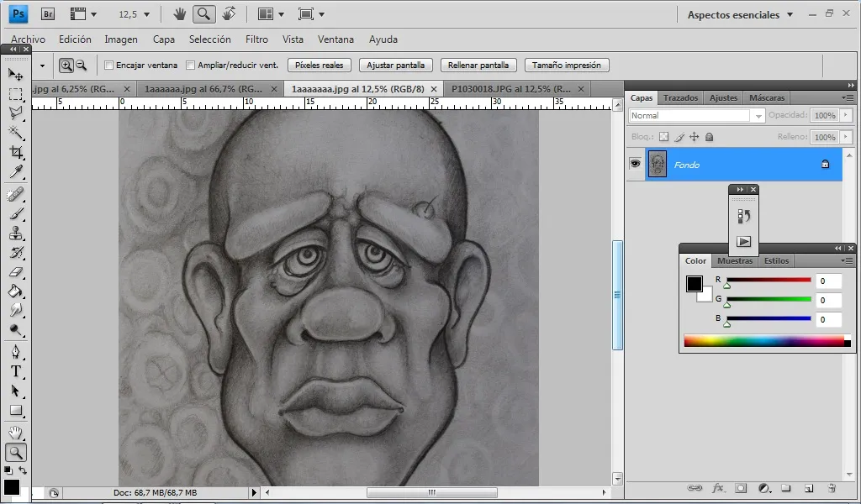
Task: Click the Píxeles reales button
Action: pos(319,66)
